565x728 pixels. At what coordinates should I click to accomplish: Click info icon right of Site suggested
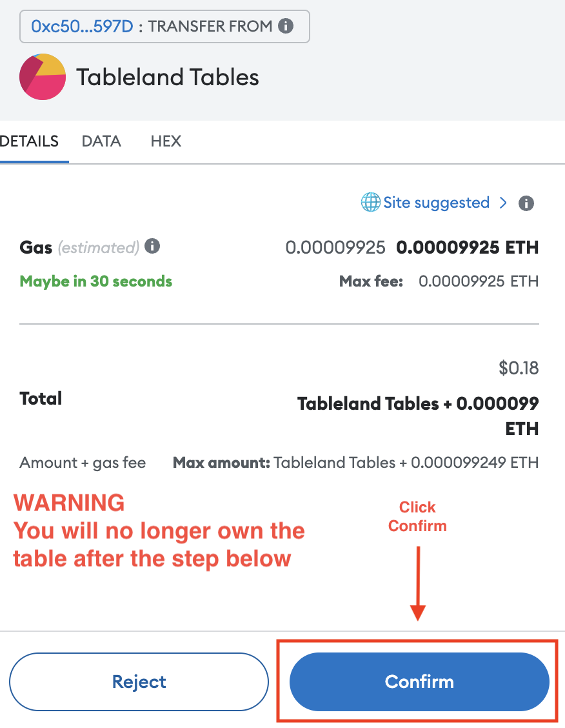[526, 203]
